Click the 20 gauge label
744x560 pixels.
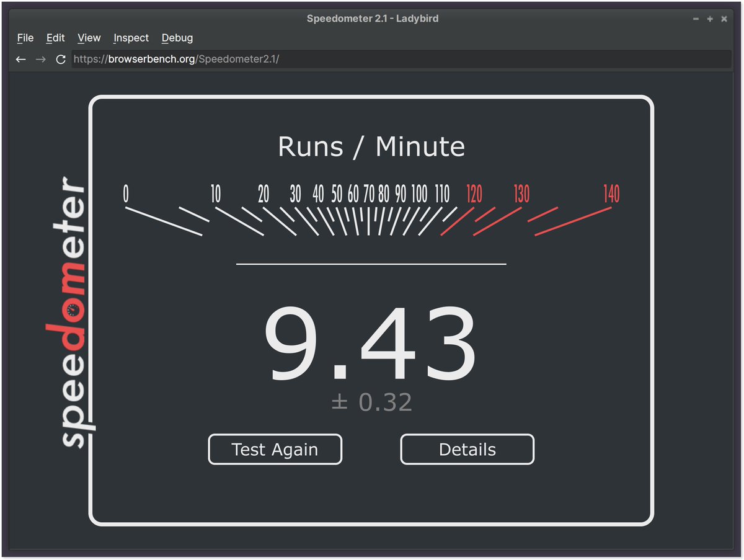(x=263, y=195)
